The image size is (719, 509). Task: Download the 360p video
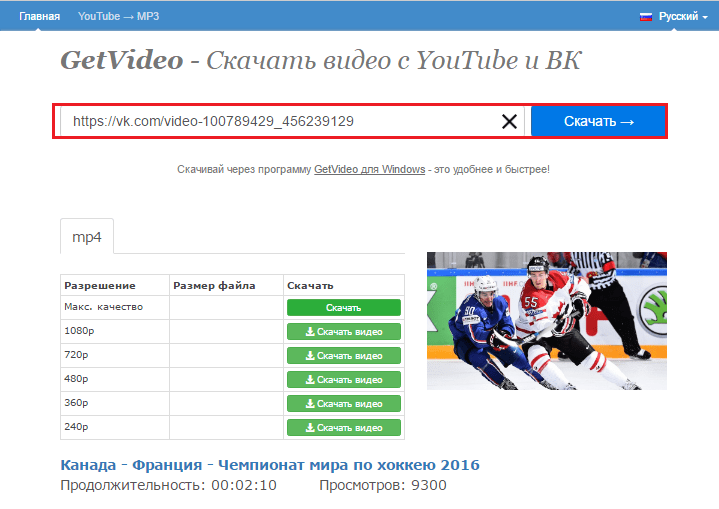point(344,404)
